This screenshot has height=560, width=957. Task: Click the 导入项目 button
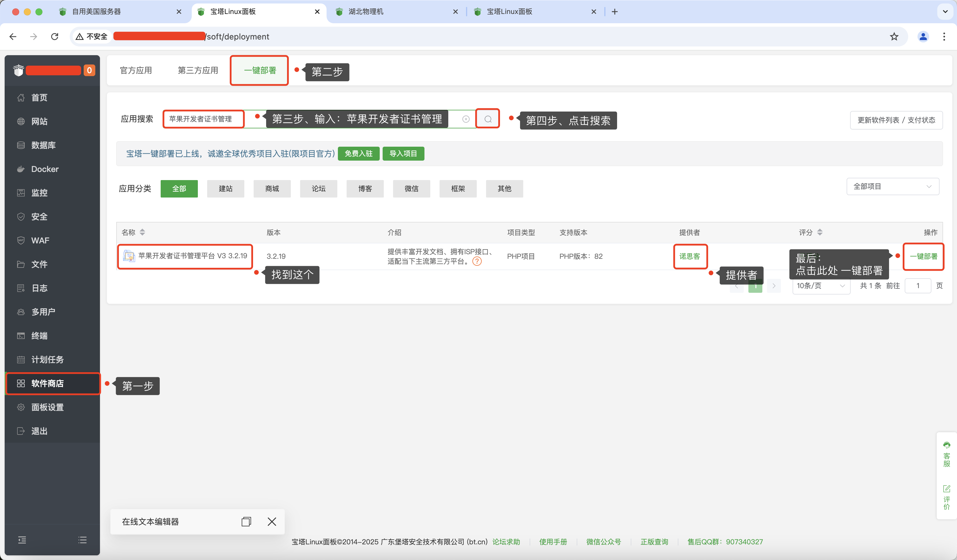tap(403, 154)
